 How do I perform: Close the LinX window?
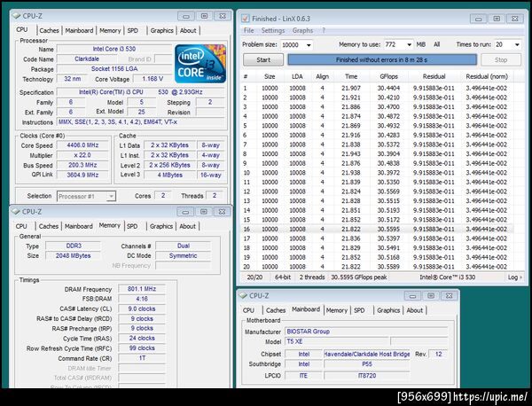pos(514,19)
